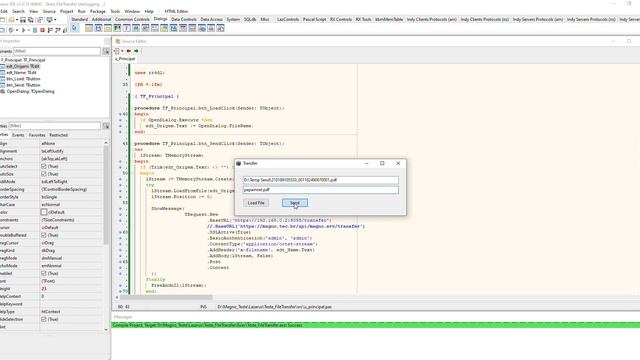Viewport: 640px width, 360px height.
Task: Toggle the AutoSelect property checkbox
Action: [44, 167]
